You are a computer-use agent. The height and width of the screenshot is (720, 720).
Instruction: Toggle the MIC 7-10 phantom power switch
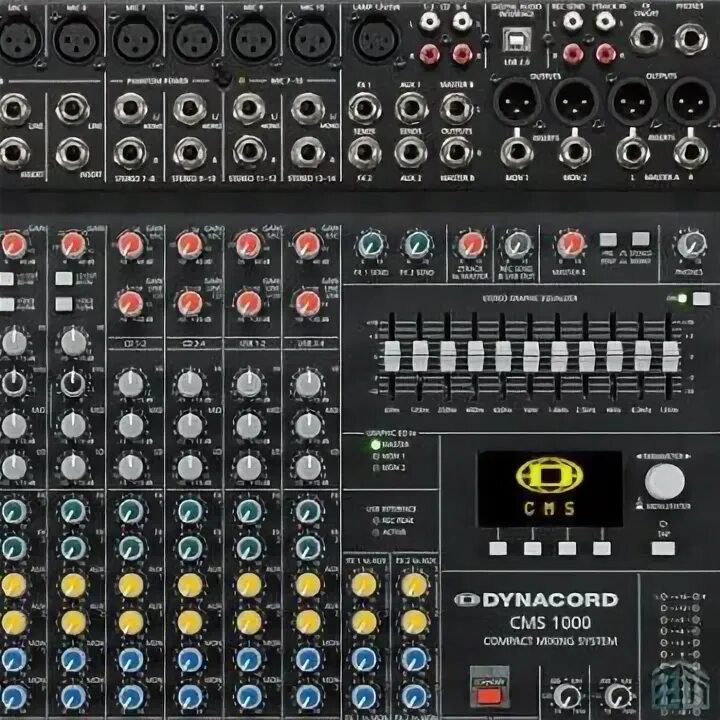pyautogui.click(x=224, y=79)
